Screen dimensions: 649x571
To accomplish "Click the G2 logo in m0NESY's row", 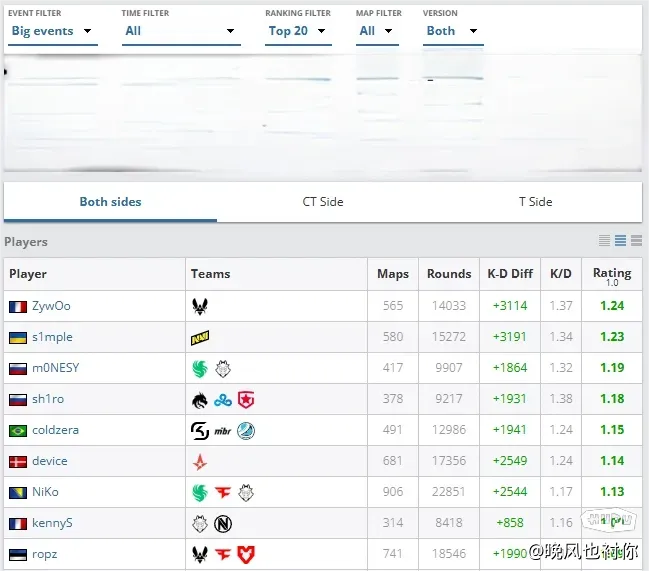I will pyautogui.click(x=222, y=368).
